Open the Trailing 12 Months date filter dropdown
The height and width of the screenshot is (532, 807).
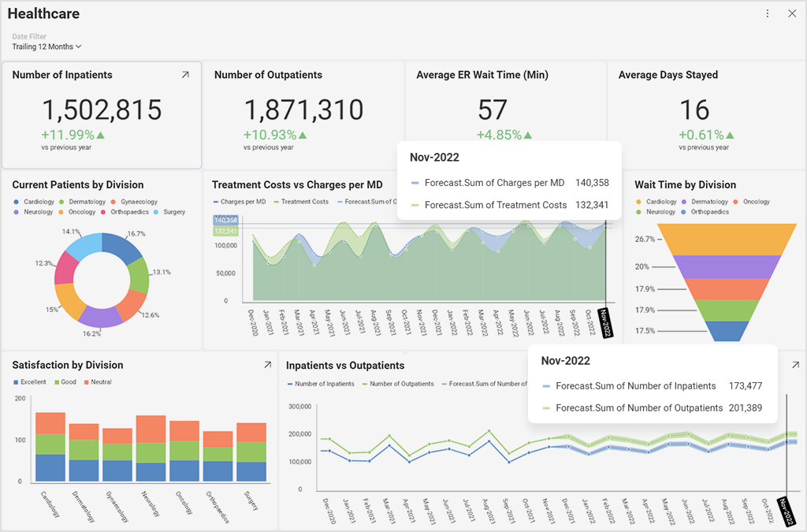coord(46,47)
